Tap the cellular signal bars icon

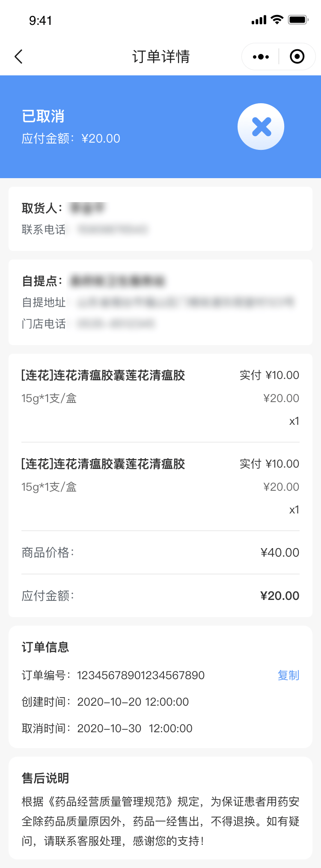(x=259, y=20)
